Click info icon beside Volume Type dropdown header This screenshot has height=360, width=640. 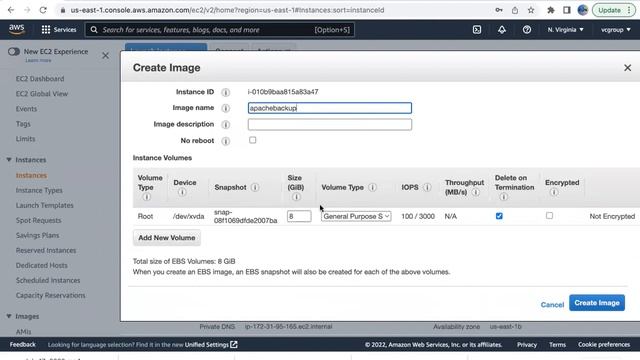pyautogui.click(x=372, y=187)
